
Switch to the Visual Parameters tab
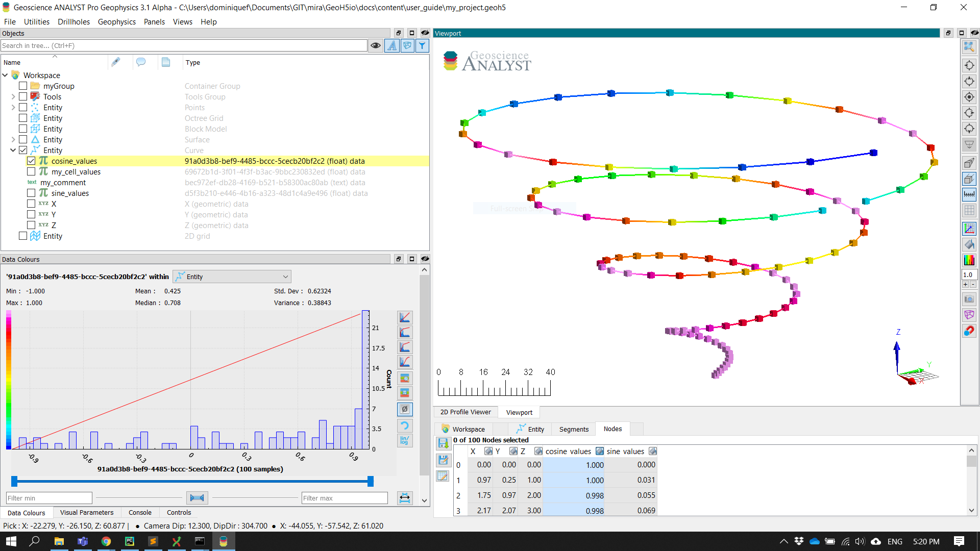click(87, 512)
